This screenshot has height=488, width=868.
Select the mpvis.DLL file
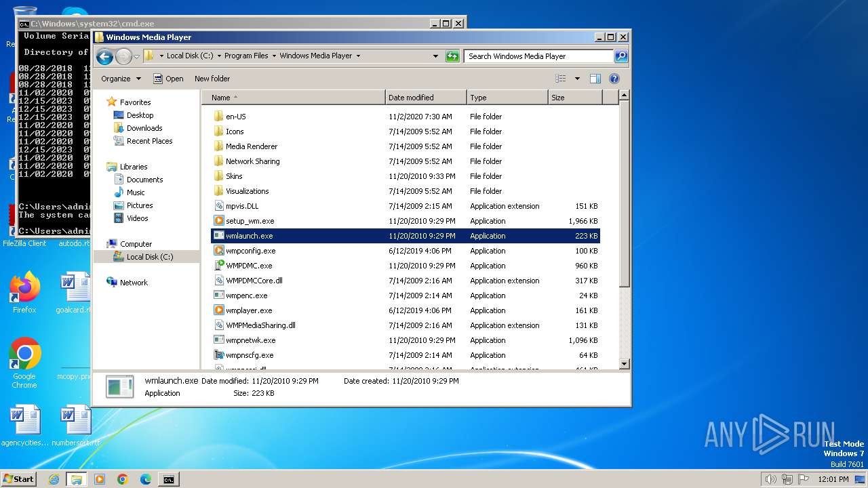(242, 206)
